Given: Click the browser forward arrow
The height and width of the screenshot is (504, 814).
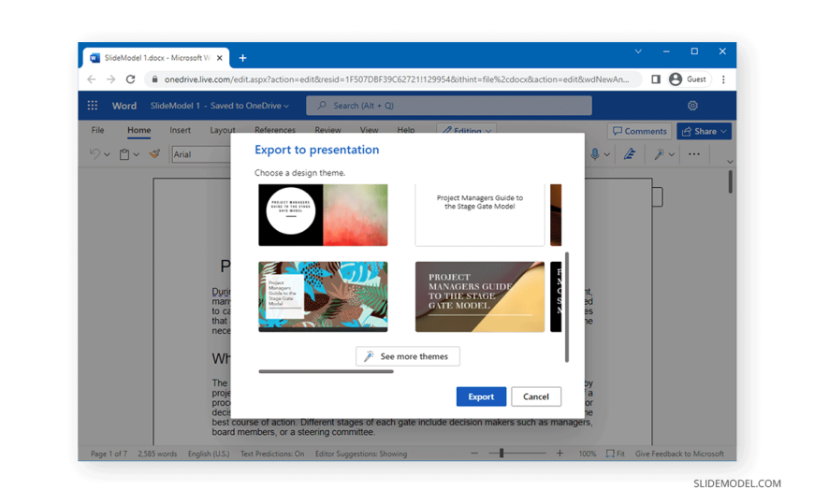Looking at the screenshot, I should 110,79.
